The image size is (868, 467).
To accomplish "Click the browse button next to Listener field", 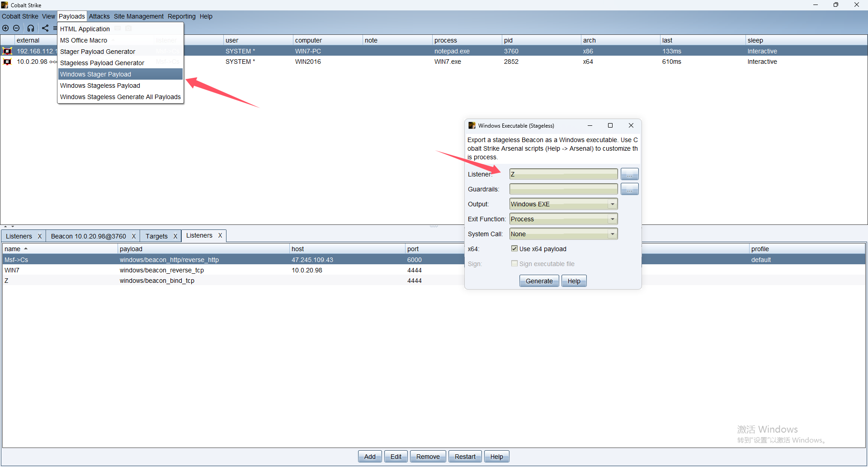I will (x=629, y=174).
